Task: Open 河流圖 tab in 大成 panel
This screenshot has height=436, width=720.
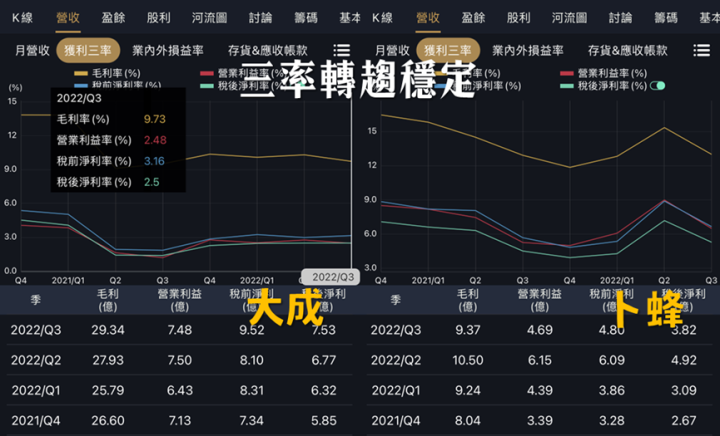Action: [x=209, y=18]
